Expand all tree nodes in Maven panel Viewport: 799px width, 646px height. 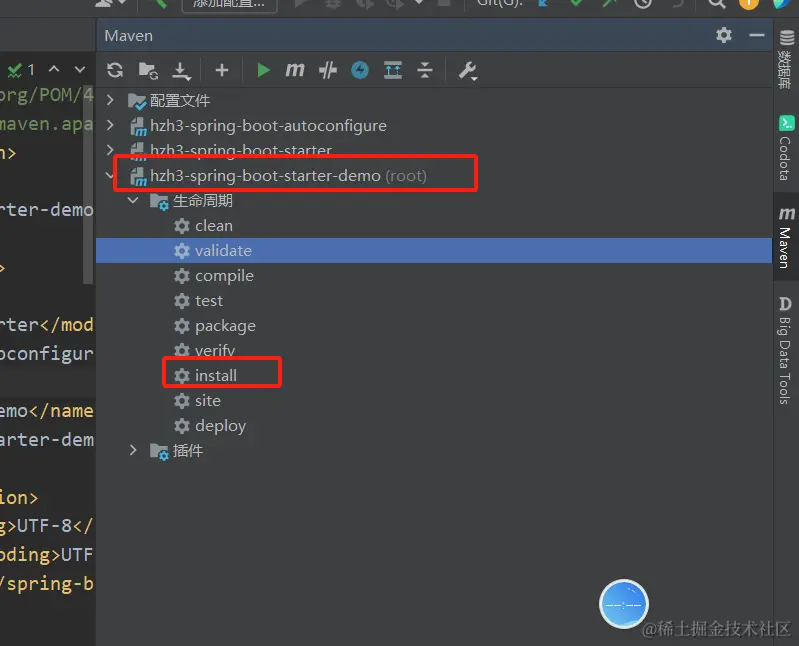[392, 70]
